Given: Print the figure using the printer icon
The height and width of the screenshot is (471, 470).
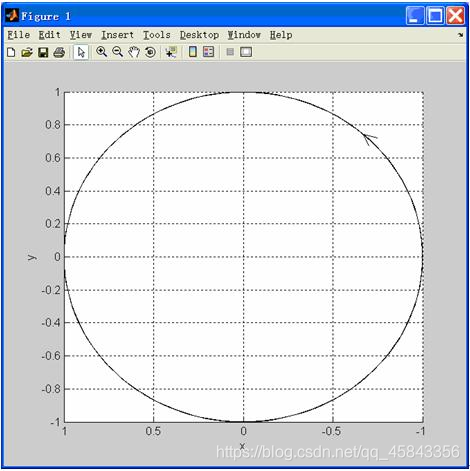Looking at the screenshot, I should click(59, 52).
